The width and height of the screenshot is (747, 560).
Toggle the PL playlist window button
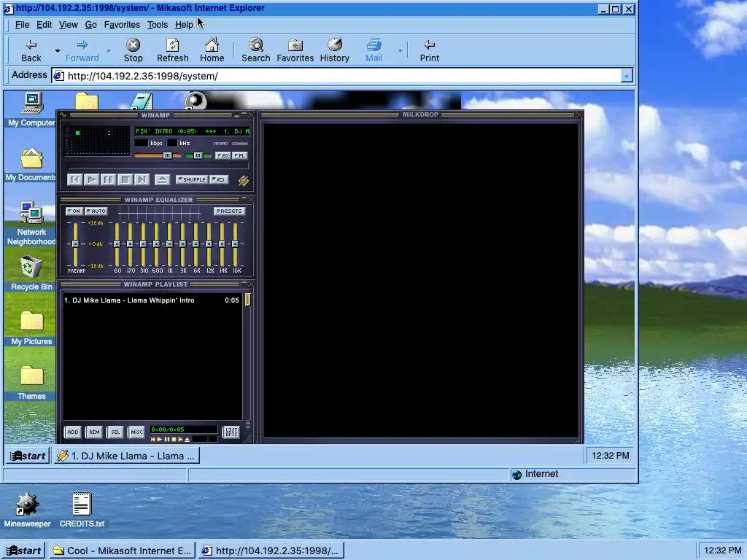239,155
